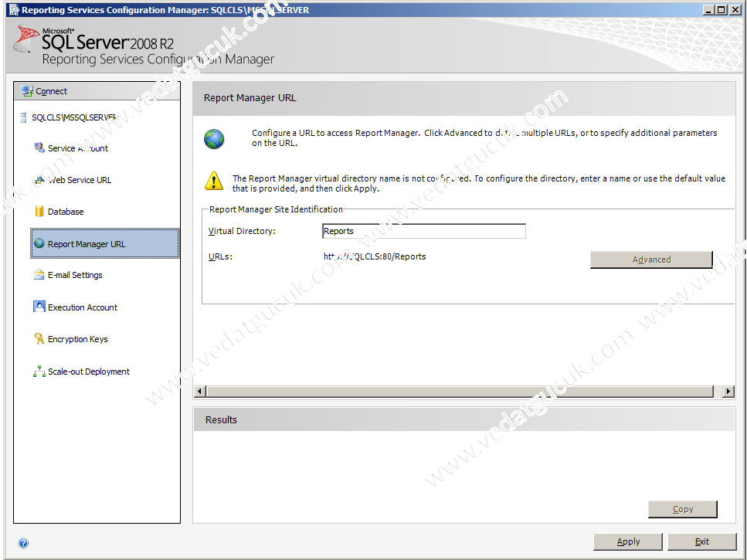Maximize the Configuration Manager window
Viewport: 747px width, 560px height.
722,9
